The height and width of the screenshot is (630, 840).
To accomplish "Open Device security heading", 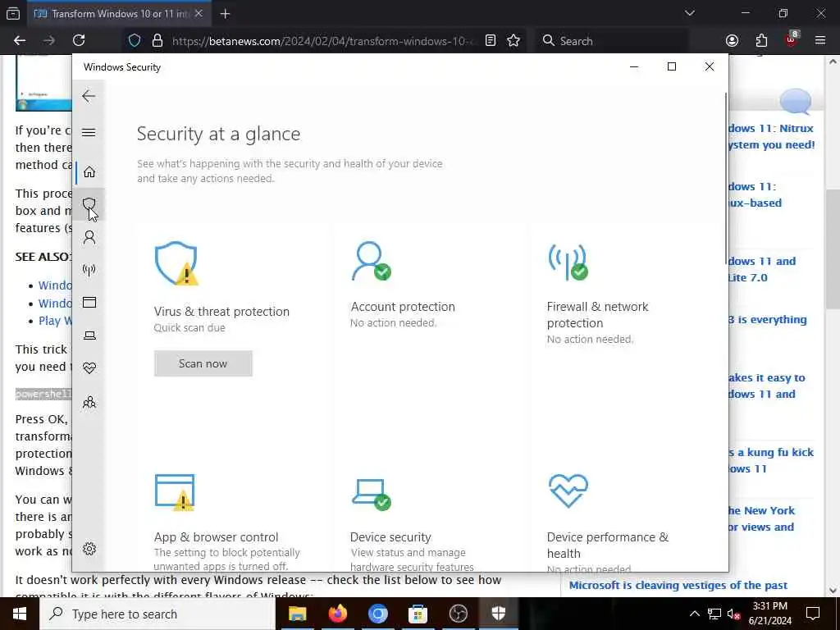I will tap(390, 537).
